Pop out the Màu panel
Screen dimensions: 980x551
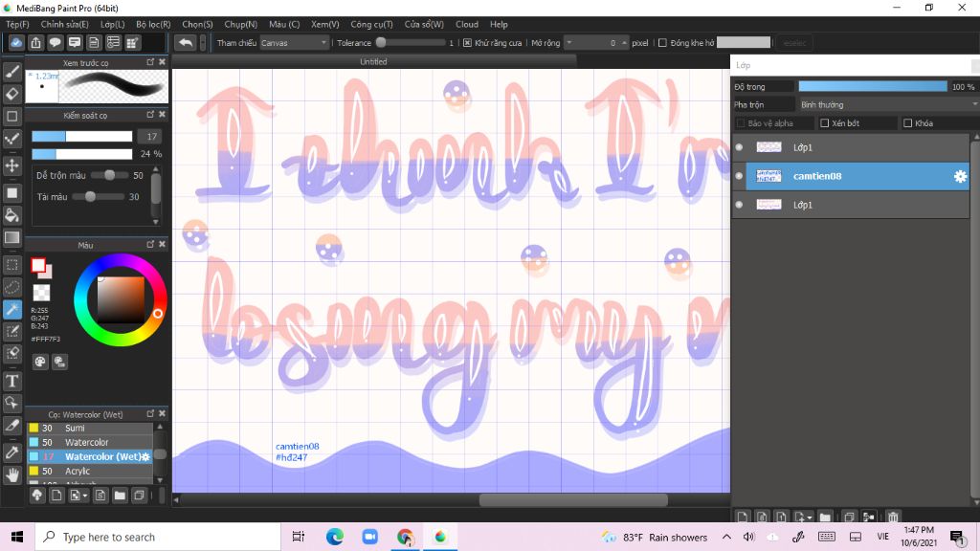tap(150, 244)
